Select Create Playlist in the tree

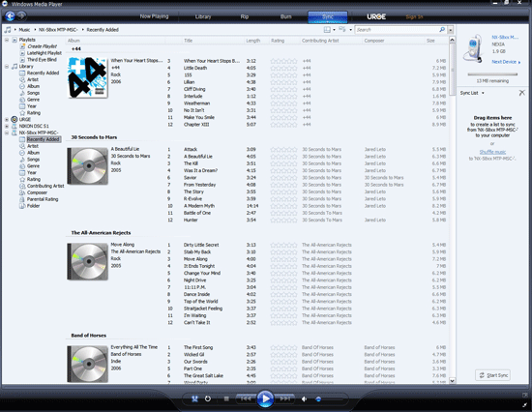point(42,46)
